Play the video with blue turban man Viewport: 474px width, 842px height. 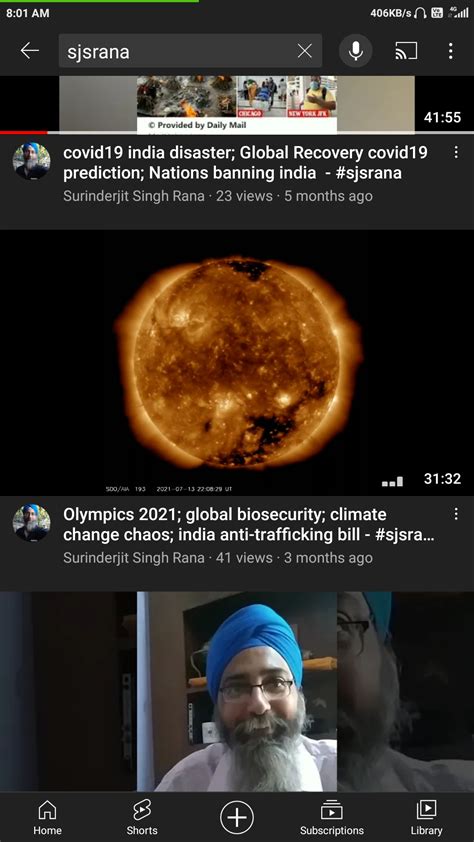click(237, 692)
